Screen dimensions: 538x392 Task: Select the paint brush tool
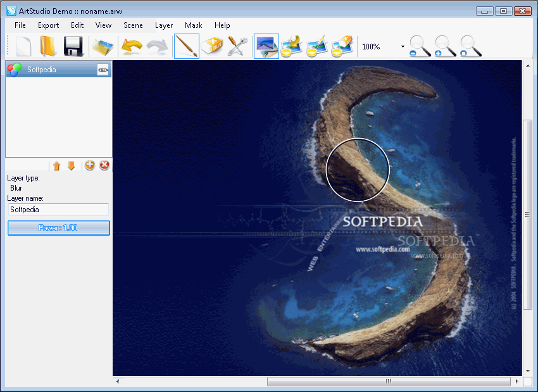click(187, 46)
